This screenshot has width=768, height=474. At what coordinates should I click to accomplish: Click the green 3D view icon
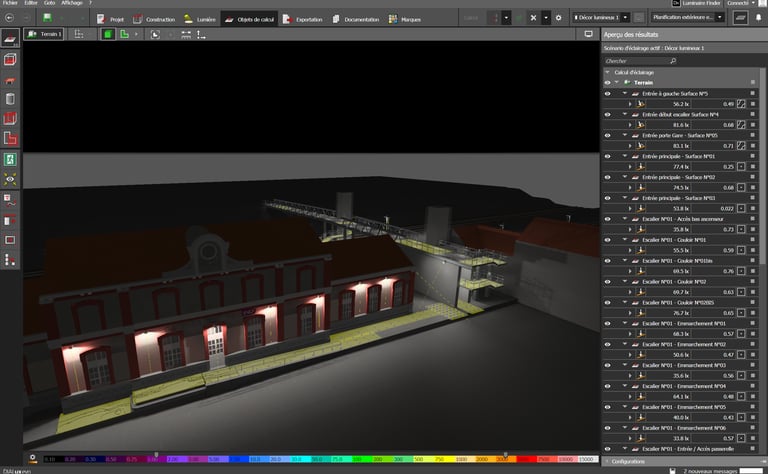(106, 34)
